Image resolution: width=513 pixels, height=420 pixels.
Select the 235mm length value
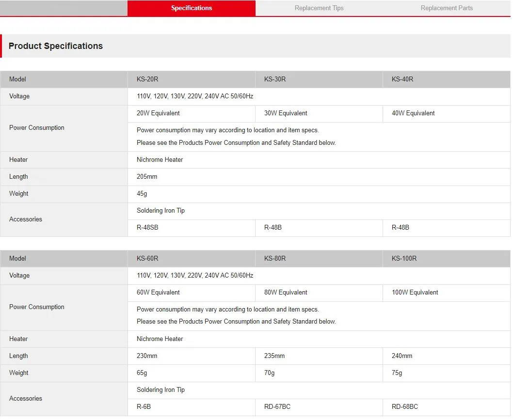pyautogui.click(x=274, y=356)
